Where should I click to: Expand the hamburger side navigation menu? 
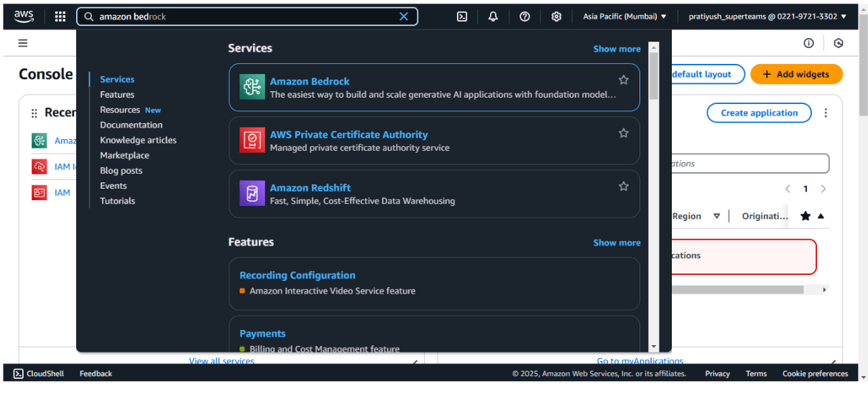pyautogui.click(x=23, y=43)
